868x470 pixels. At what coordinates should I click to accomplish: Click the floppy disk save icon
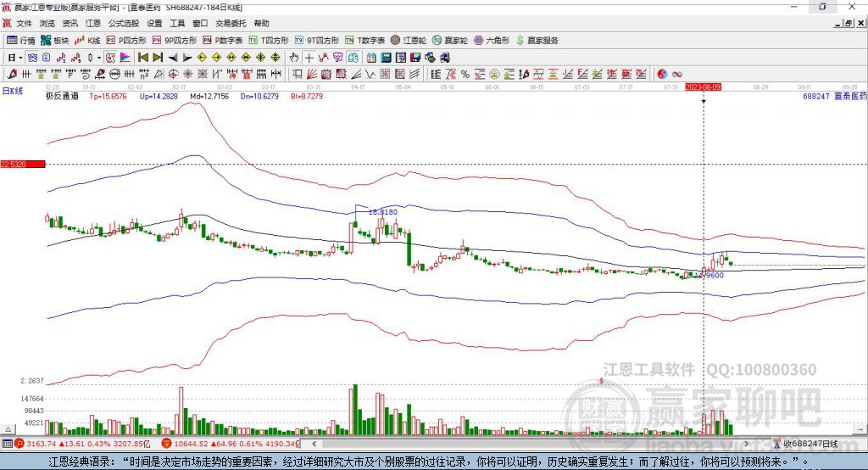tap(415, 58)
